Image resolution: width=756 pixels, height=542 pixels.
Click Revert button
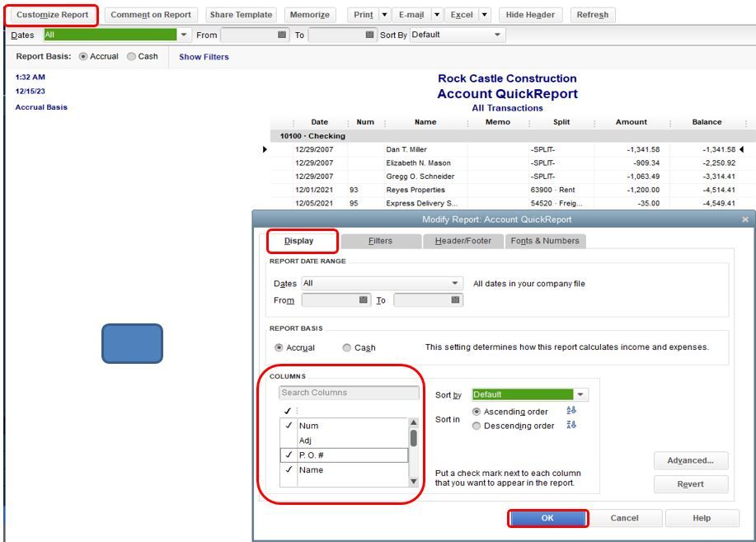click(690, 484)
